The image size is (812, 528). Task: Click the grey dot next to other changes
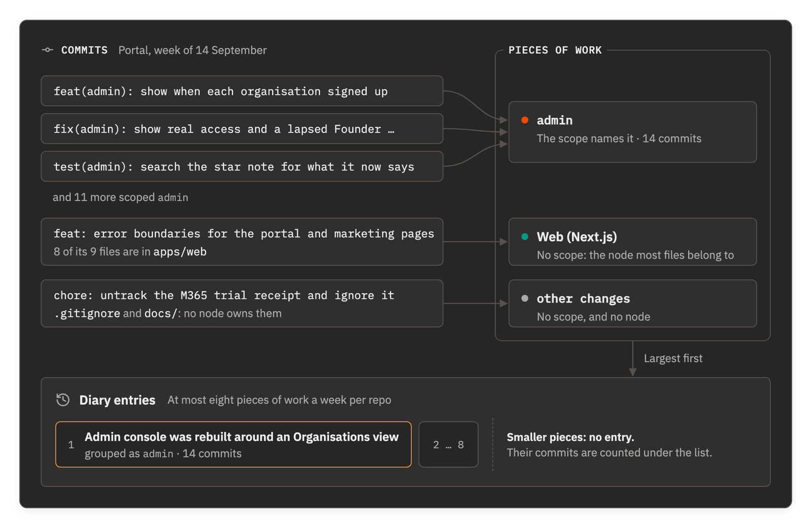point(525,299)
